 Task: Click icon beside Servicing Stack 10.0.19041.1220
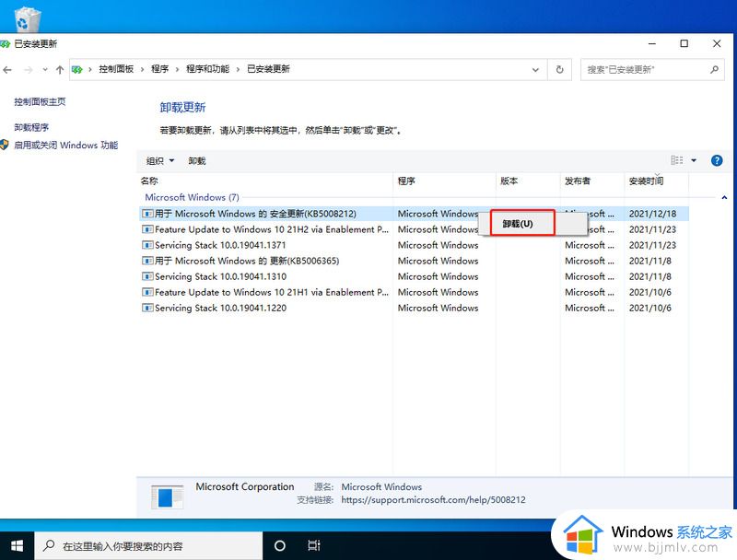pos(147,308)
